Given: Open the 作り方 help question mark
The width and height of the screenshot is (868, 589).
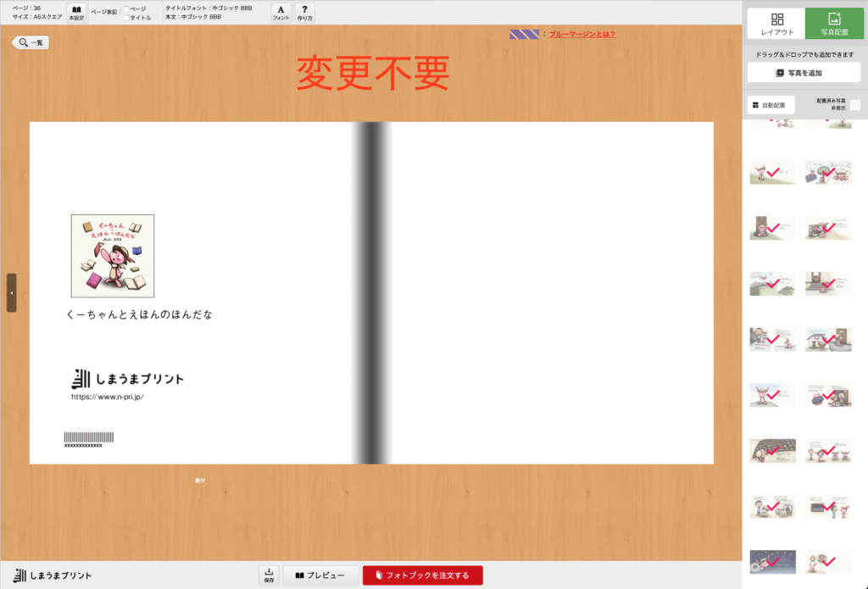Looking at the screenshot, I should click(304, 12).
